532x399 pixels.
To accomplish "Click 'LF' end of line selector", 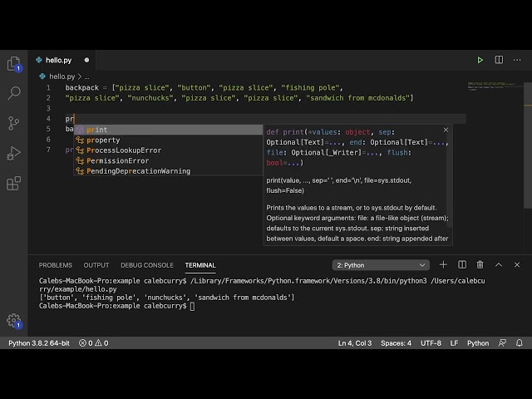I will coord(454,343).
